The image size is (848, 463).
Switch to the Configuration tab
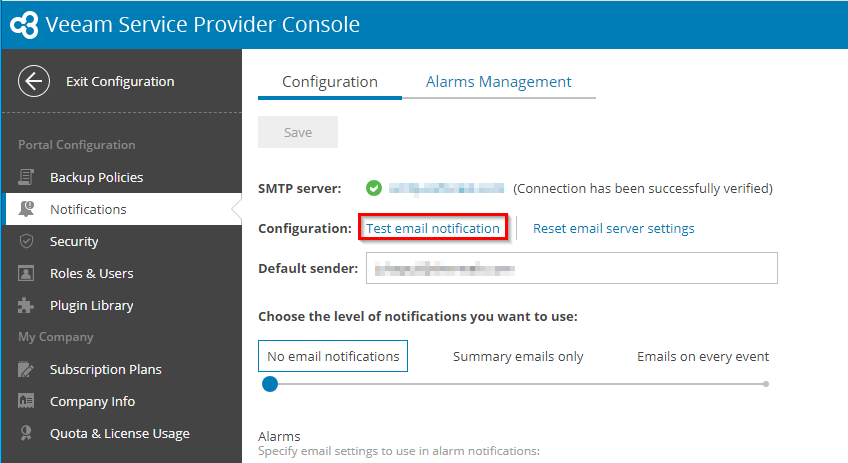click(330, 82)
